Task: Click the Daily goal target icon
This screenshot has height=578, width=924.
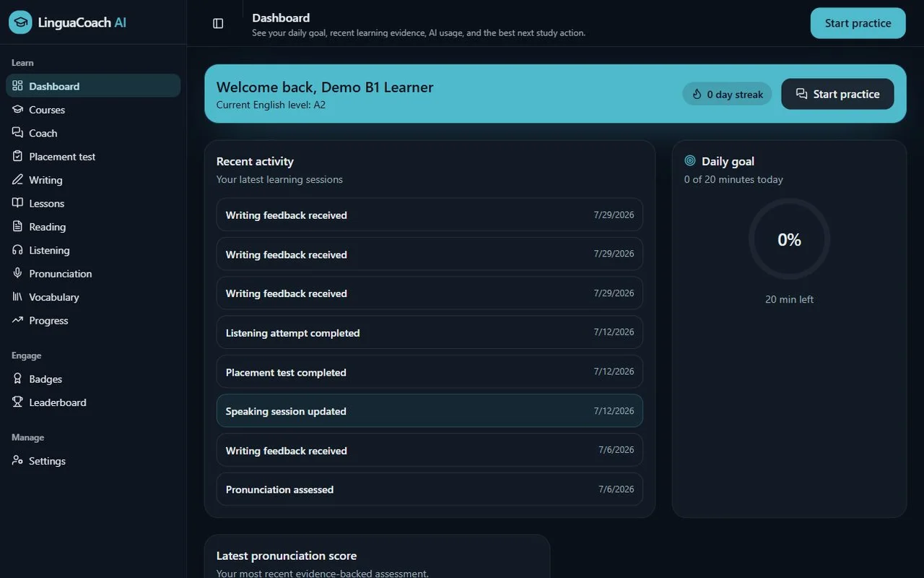Action: coord(690,161)
